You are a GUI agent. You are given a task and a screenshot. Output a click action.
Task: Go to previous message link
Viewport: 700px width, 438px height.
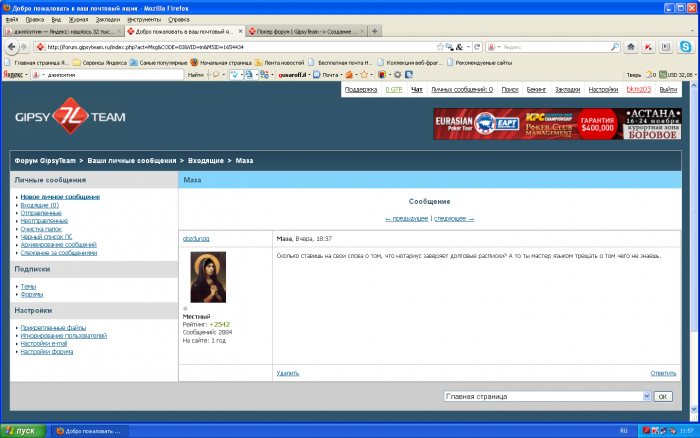pyautogui.click(x=407, y=219)
